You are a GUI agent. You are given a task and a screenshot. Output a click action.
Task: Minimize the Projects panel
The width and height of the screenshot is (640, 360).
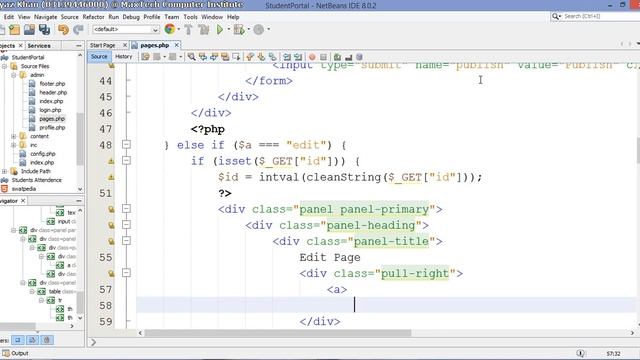pos(79,46)
